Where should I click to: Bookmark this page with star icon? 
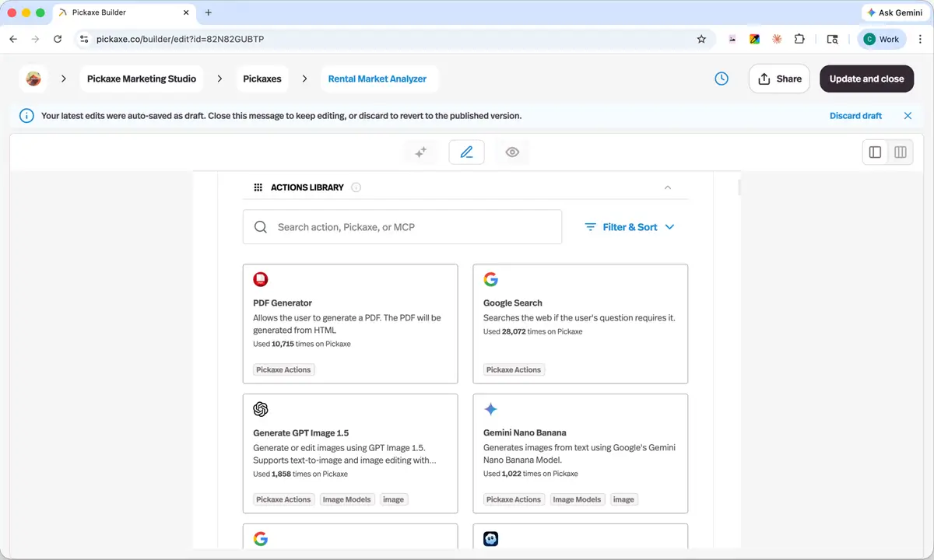pos(701,39)
